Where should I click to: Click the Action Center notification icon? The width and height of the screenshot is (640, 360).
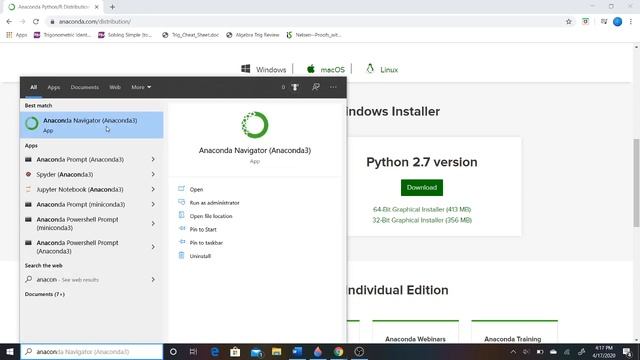[x=627, y=352]
